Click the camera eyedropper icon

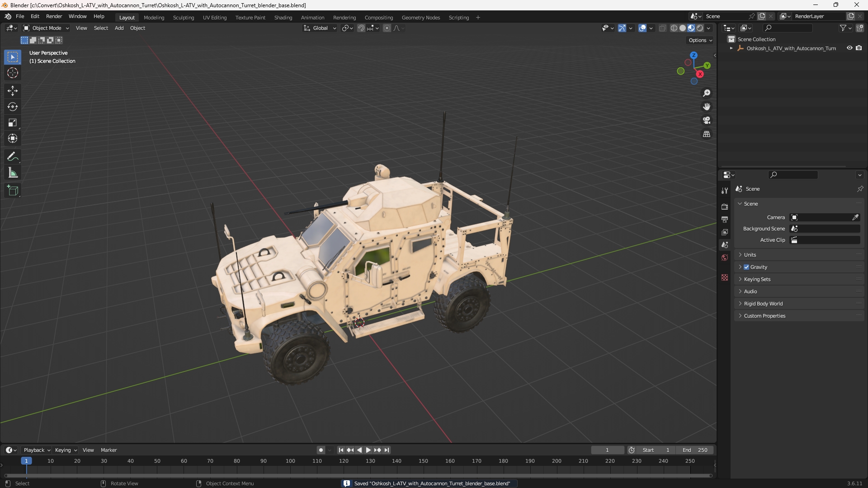[x=855, y=217]
